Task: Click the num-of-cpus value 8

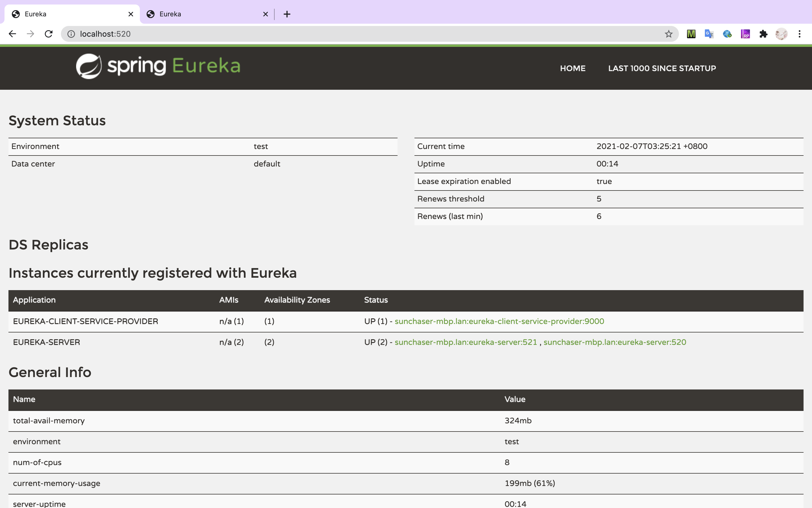Action: [507, 462]
